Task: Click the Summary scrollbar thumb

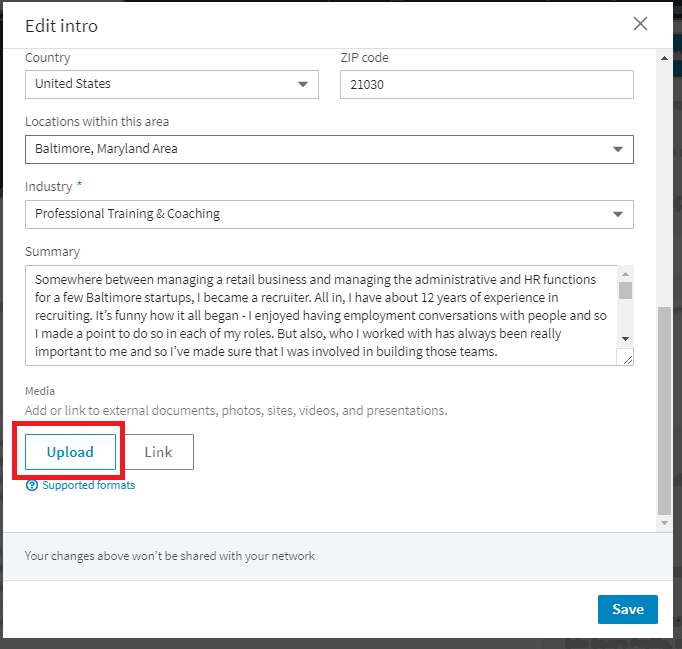Action: click(625, 290)
